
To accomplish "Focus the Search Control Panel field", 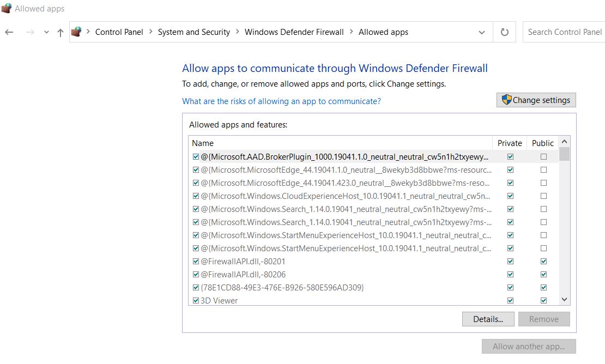I will coord(564,32).
